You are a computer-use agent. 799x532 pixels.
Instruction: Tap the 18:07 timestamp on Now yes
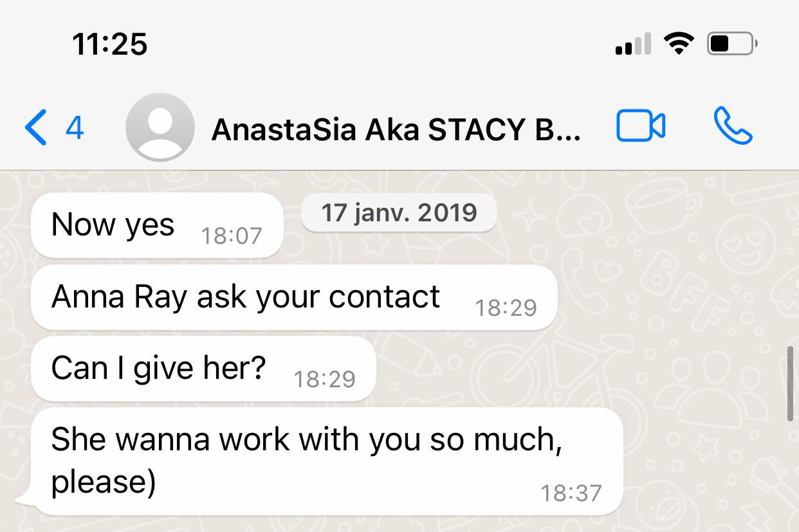(x=232, y=236)
